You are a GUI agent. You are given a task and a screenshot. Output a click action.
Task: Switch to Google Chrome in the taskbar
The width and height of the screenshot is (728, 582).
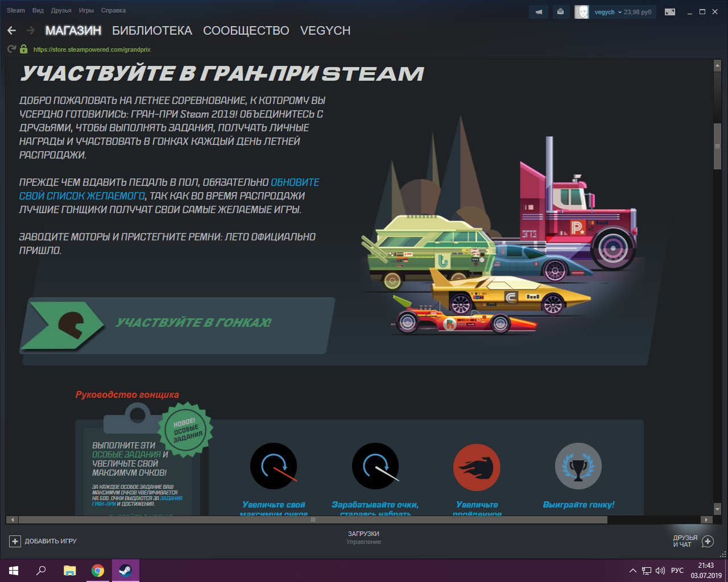(x=98, y=571)
